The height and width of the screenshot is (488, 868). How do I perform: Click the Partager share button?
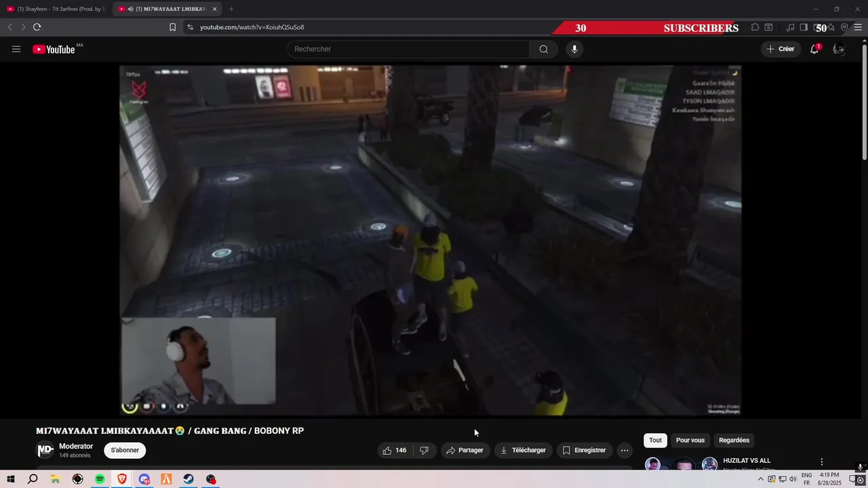465,450
